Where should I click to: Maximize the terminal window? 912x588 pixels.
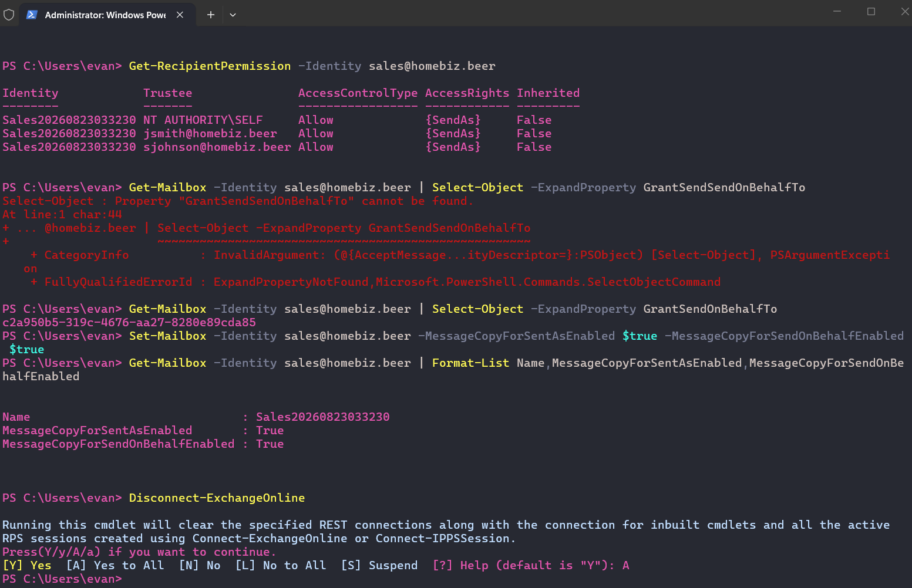(x=871, y=11)
